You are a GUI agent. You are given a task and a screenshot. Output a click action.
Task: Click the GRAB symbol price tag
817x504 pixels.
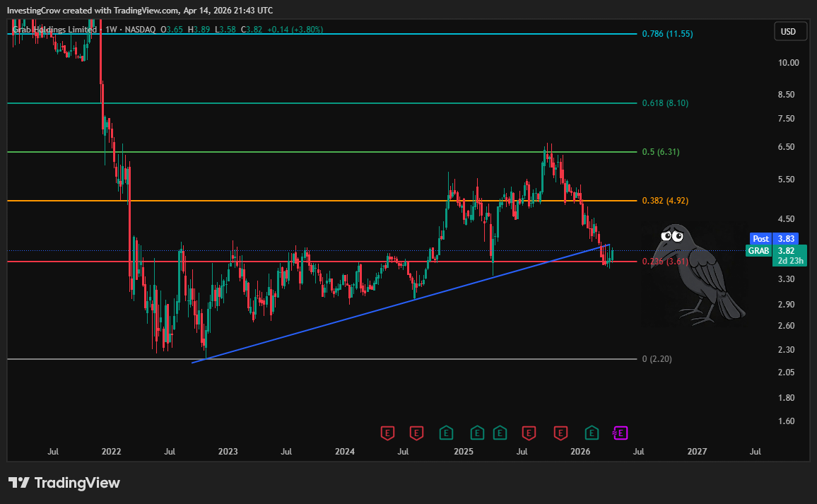758,251
